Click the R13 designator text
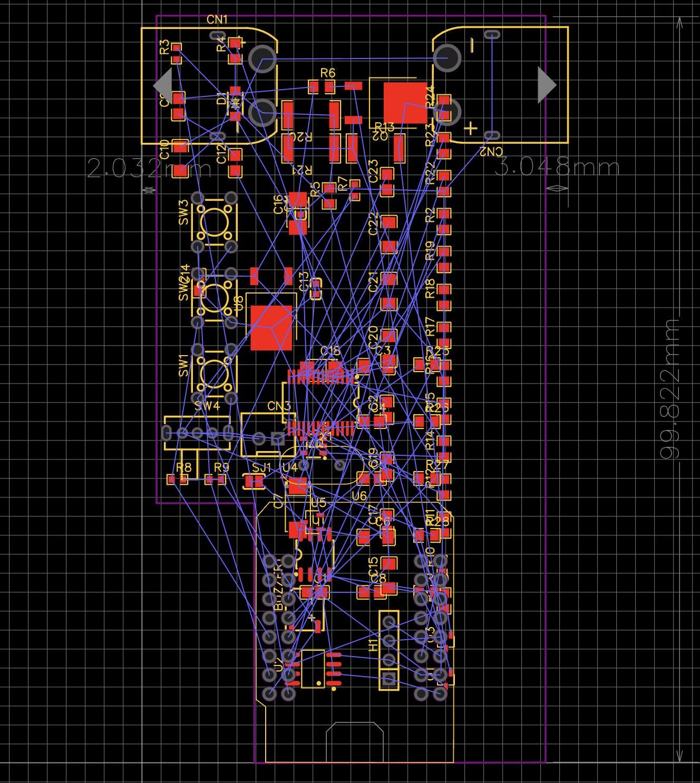Screen dimensions: 700x783 tap(384, 126)
